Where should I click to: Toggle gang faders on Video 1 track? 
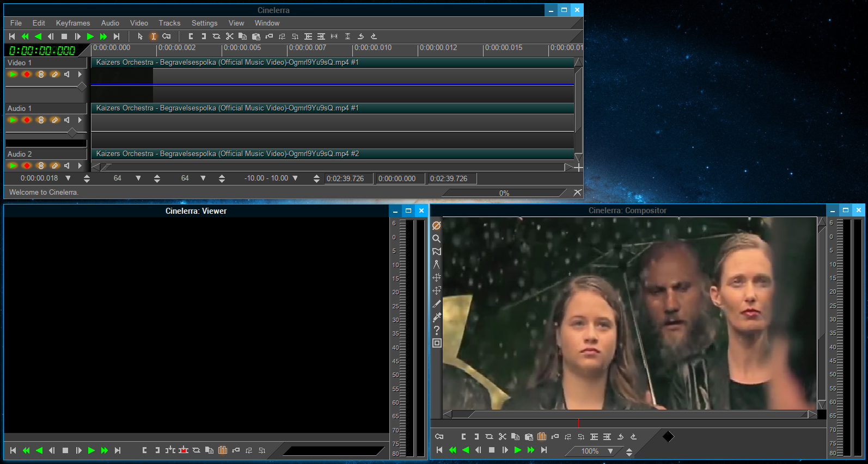coord(40,74)
